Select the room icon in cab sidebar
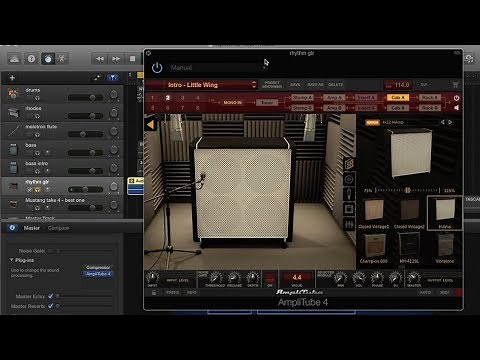 (349, 209)
